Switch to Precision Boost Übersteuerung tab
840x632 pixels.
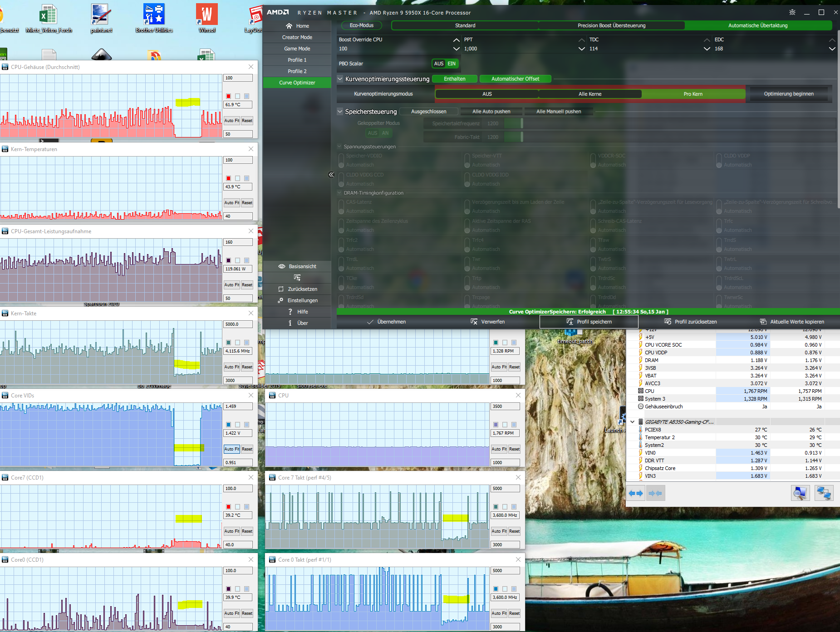click(x=611, y=25)
